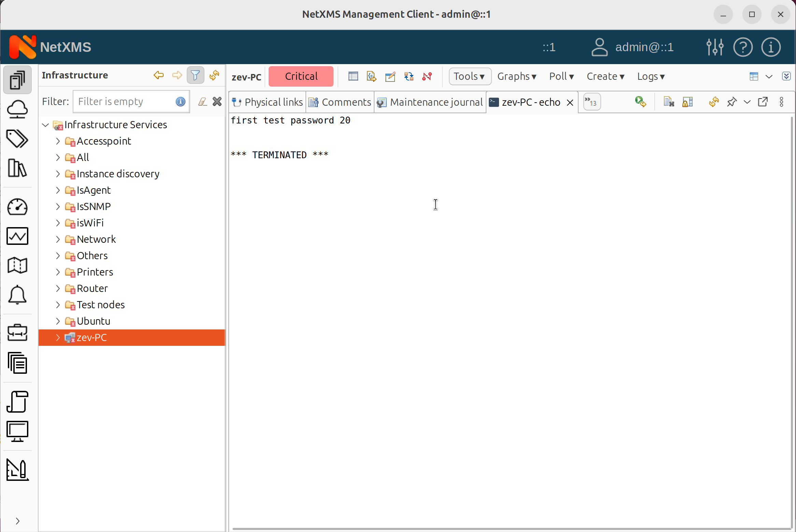Open the Graphs chart icon in sidebar
The width and height of the screenshot is (796, 532).
point(17,236)
